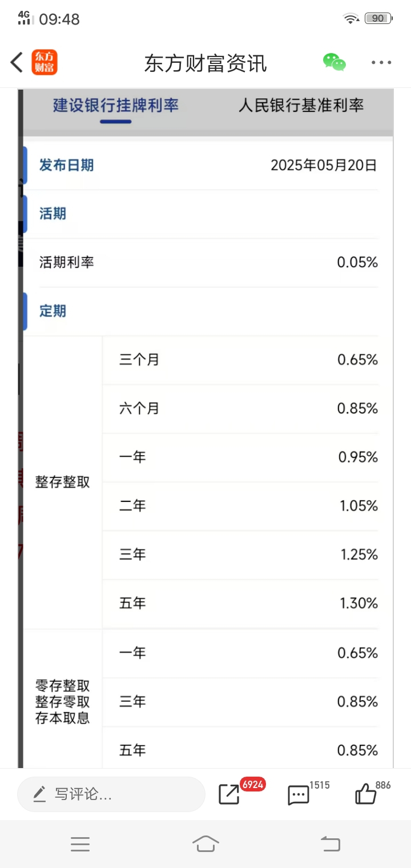The image size is (411, 868).
Task: Tap the share icon with 6924 badge
Action: pyautogui.click(x=229, y=794)
